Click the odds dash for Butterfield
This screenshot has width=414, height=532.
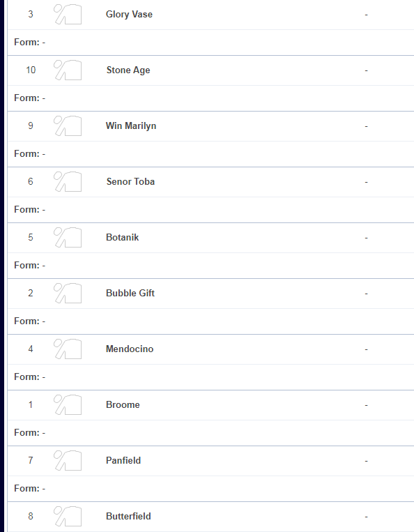click(x=366, y=517)
